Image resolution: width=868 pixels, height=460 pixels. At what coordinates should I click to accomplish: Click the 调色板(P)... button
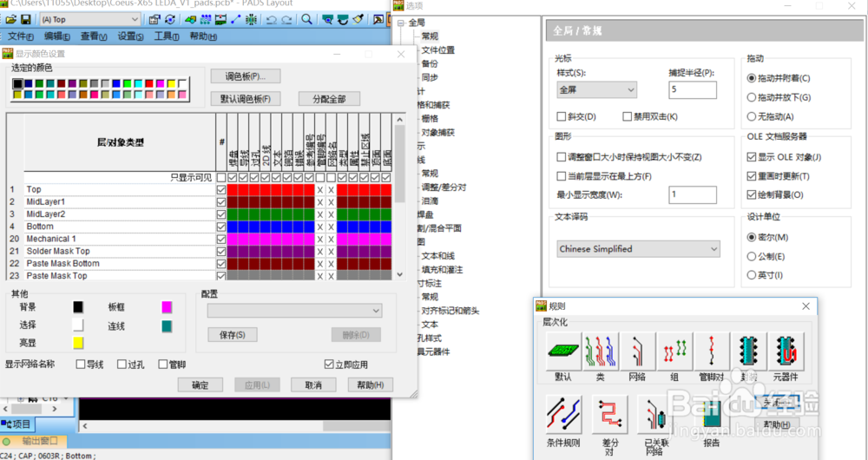click(246, 76)
